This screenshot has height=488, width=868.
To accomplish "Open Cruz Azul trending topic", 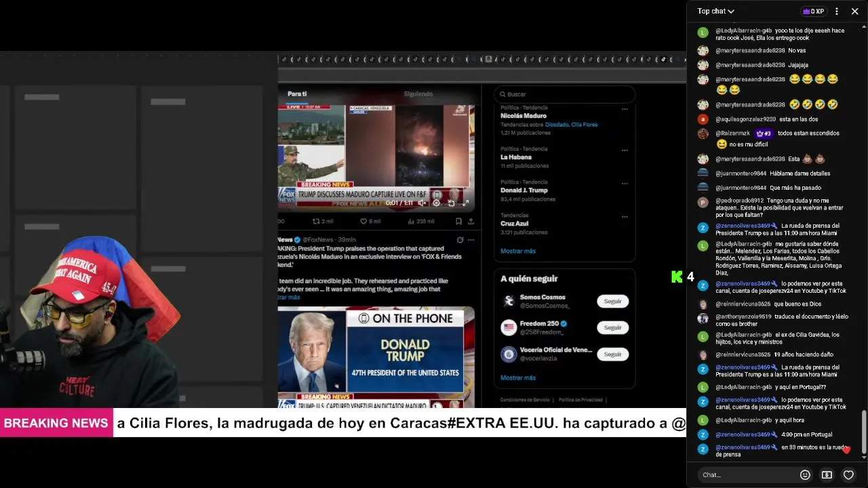I will (514, 224).
